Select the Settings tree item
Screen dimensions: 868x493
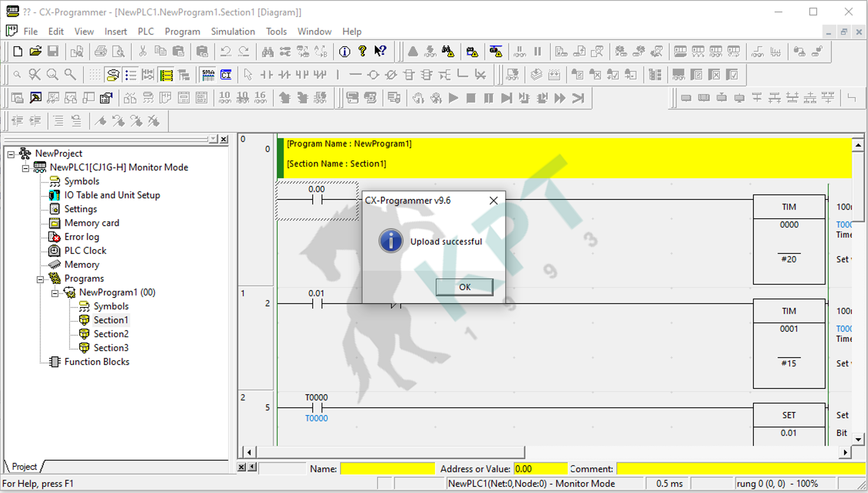81,209
